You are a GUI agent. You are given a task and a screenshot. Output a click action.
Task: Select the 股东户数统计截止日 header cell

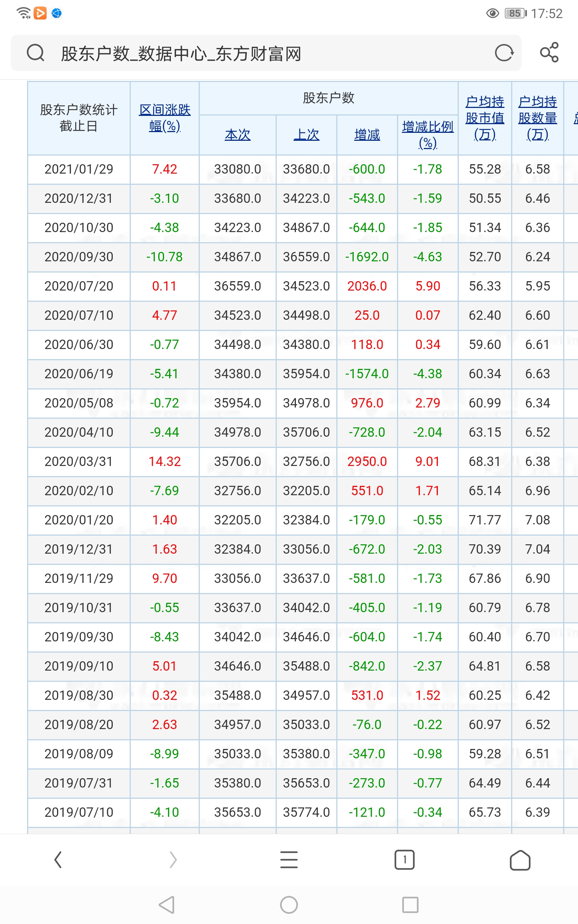(79, 118)
